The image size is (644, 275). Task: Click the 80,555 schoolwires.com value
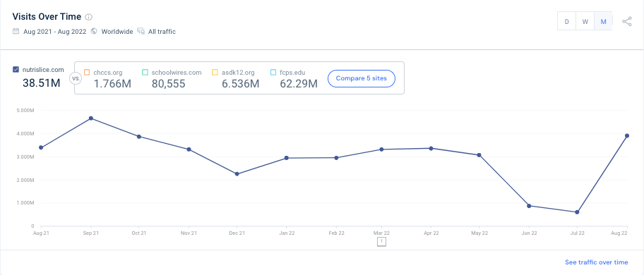[x=168, y=84]
